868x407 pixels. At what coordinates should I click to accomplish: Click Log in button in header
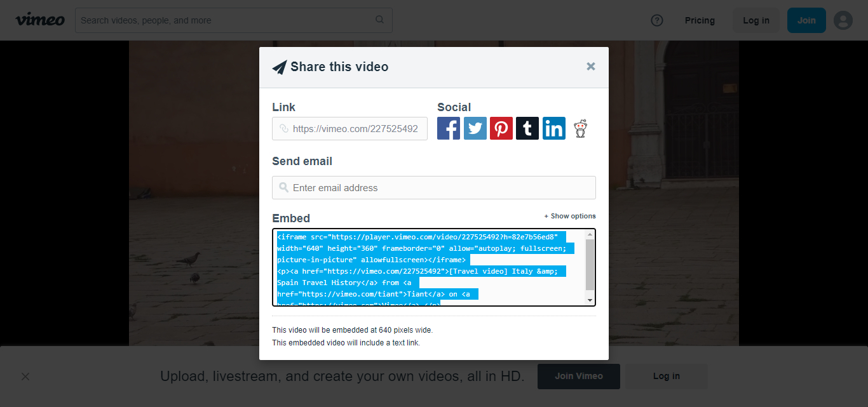pyautogui.click(x=756, y=20)
